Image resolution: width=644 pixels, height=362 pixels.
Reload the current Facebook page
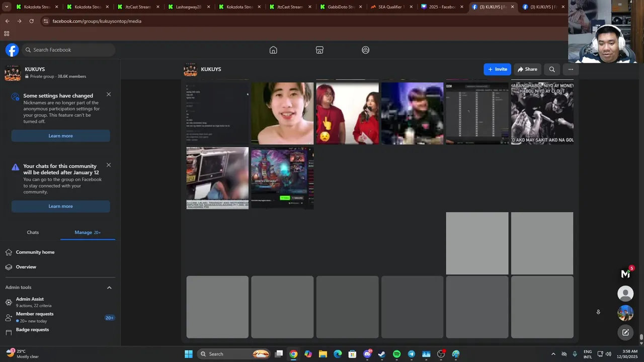(x=31, y=21)
